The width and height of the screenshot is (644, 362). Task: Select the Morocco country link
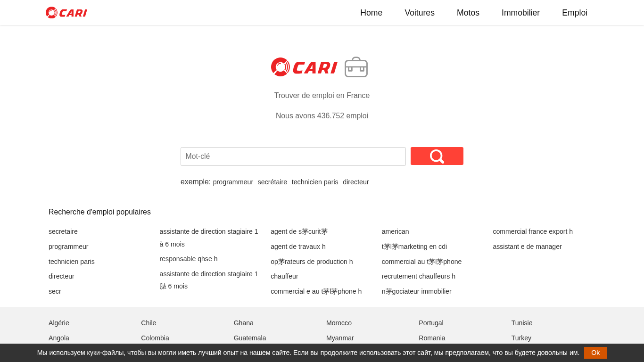[339, 323]
